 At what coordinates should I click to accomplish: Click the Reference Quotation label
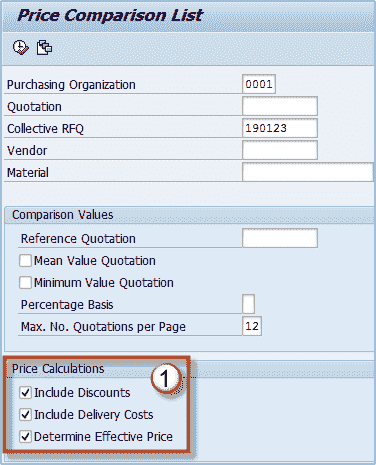[x=78, y=239]
